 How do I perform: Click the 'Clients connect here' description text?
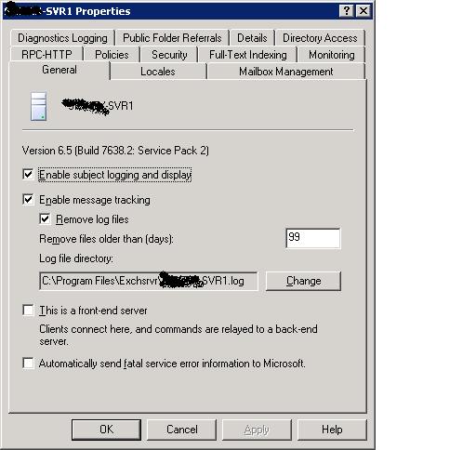(178, 335)
